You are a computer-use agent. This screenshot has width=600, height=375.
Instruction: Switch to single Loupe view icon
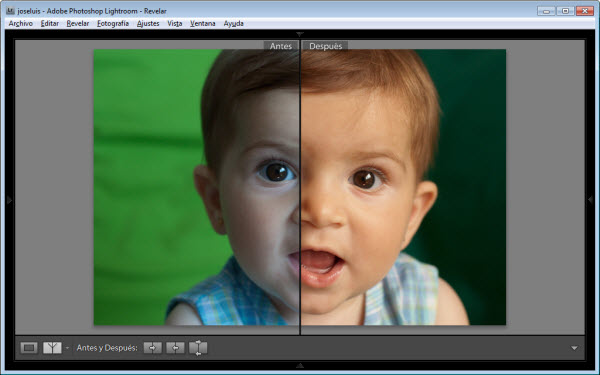click(29, 348)
